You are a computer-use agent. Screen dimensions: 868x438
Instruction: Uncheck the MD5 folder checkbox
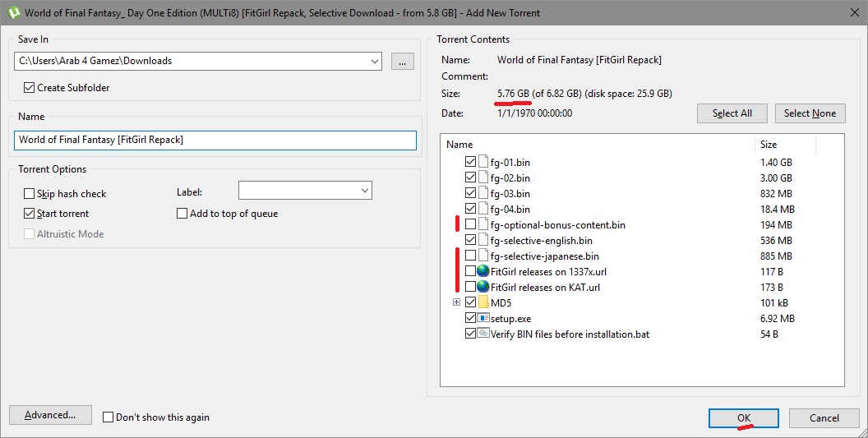click(470, 302)
